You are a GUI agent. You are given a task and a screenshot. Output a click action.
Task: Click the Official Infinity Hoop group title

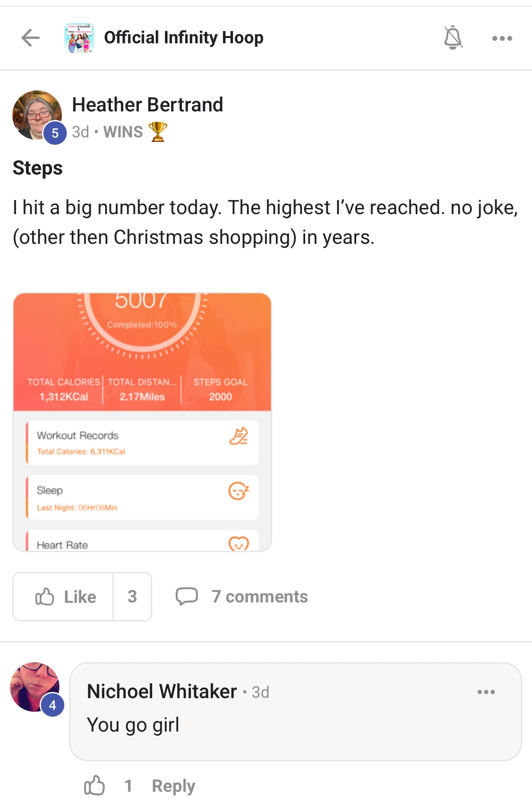[x=184, y=38]
